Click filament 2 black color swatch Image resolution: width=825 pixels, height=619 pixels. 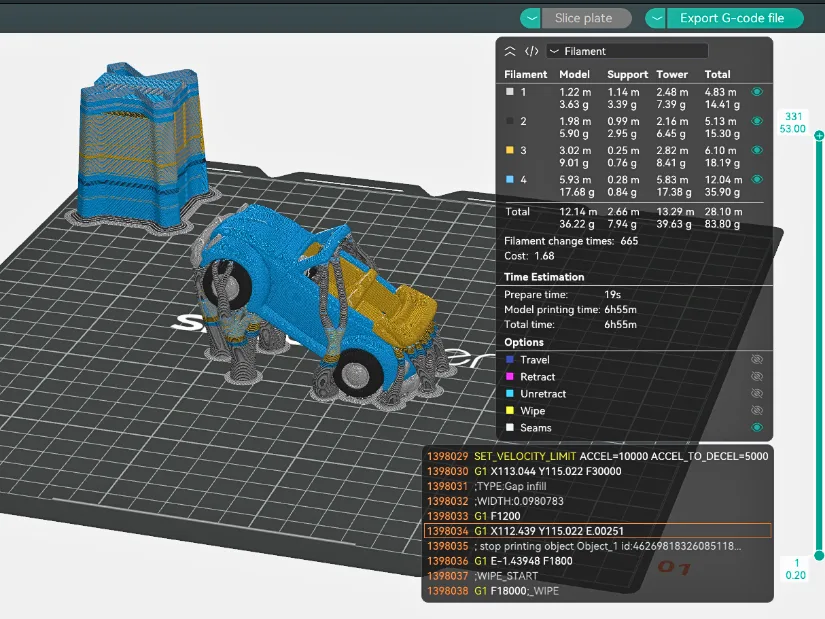coord(509,121)
